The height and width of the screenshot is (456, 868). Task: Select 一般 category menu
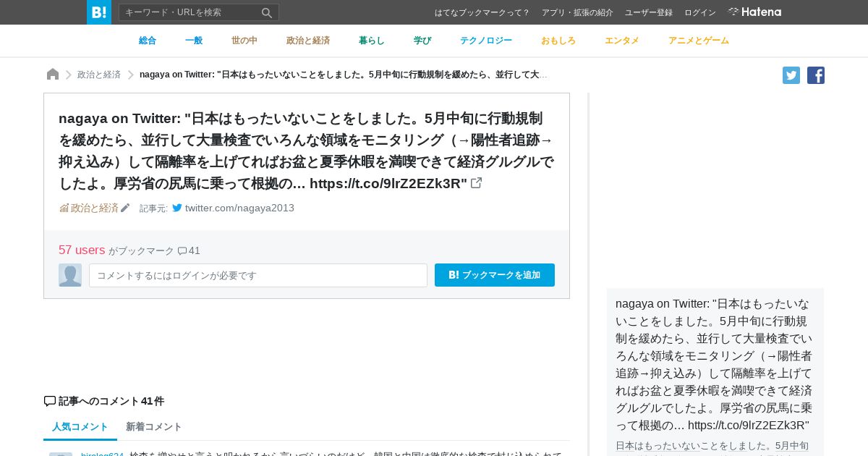[x=194, y=41]
